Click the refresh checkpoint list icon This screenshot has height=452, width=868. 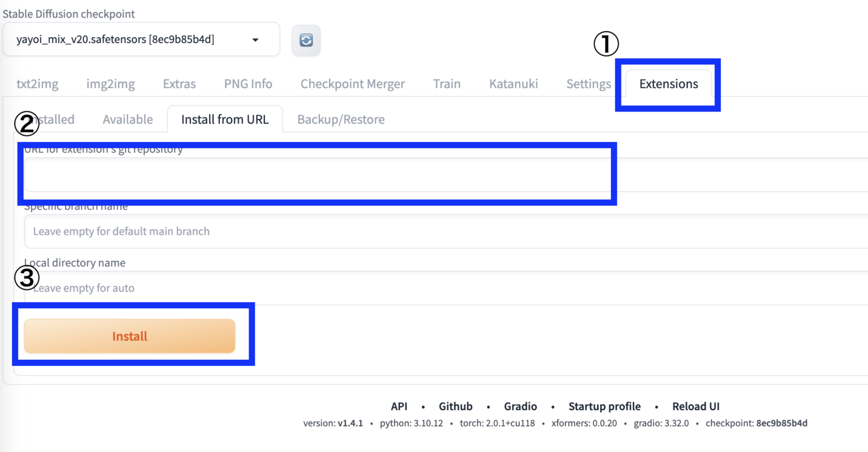tap(306, 40)
